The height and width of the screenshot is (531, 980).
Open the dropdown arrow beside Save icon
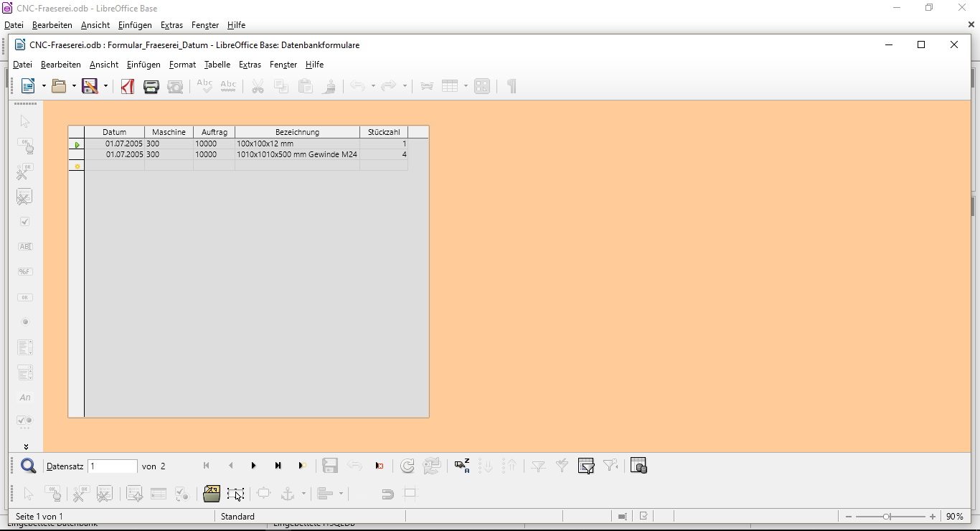105,86
